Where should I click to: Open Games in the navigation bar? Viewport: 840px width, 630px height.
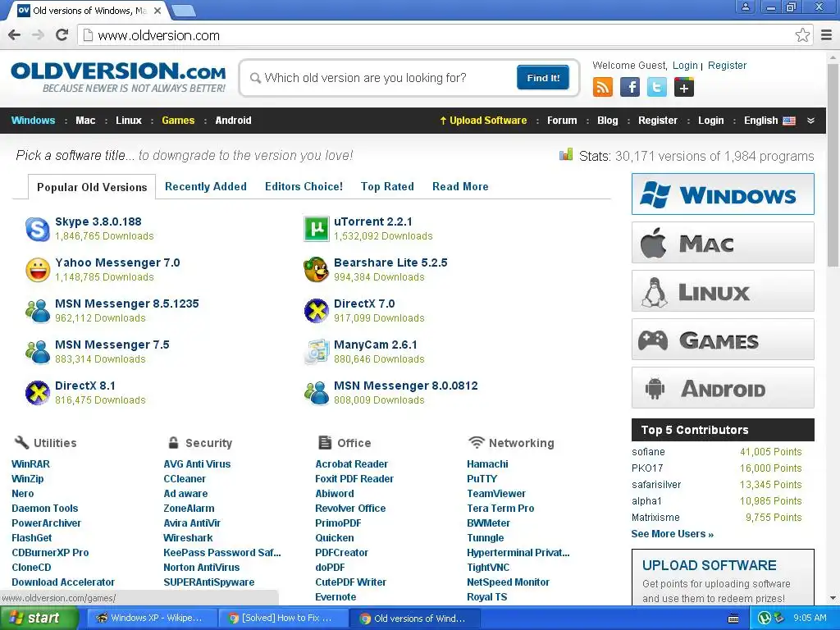point(178,121)
